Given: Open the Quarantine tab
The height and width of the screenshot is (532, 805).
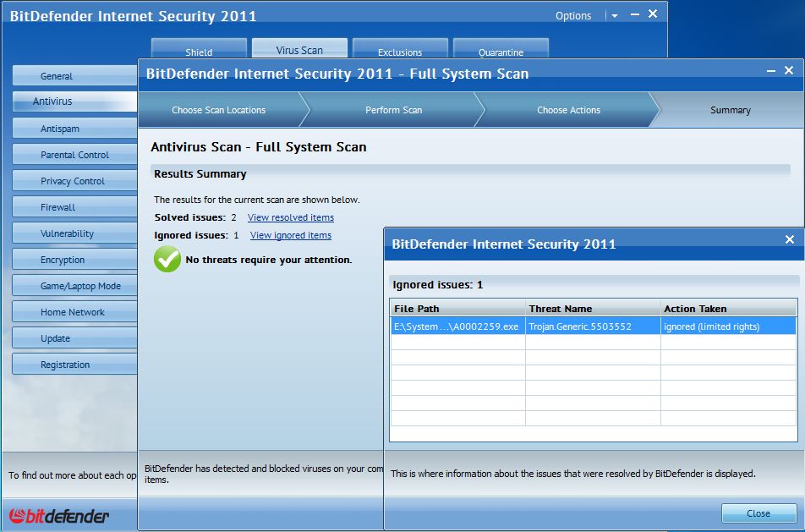Looking at the screenshot, I should pos(501,49).
